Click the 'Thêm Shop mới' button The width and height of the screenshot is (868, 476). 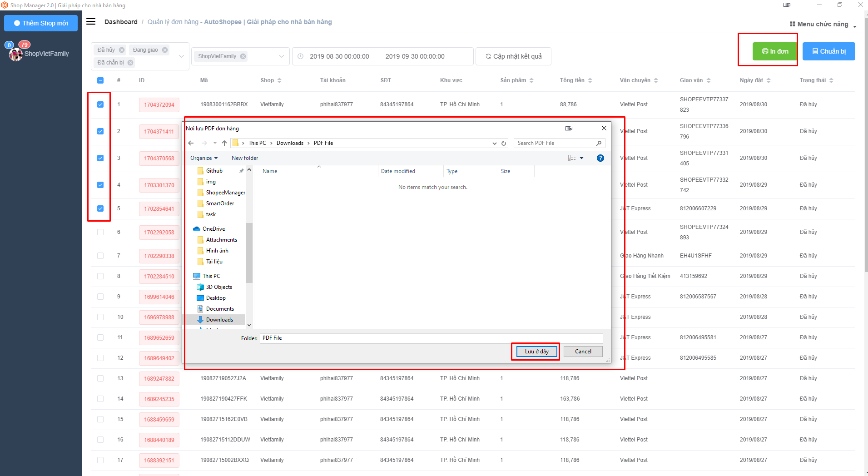pyautogui.click(x=41, y=23)
